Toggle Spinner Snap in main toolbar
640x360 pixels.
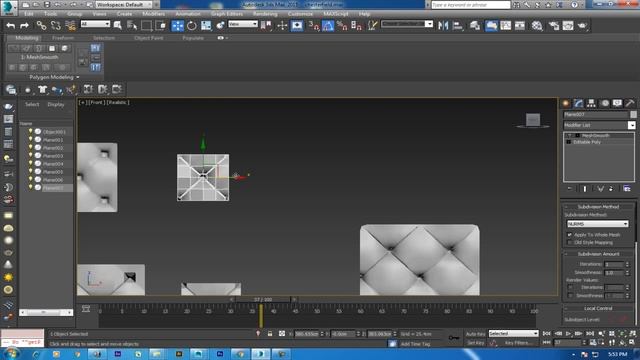pyautogui.click(x=356, y=25)
